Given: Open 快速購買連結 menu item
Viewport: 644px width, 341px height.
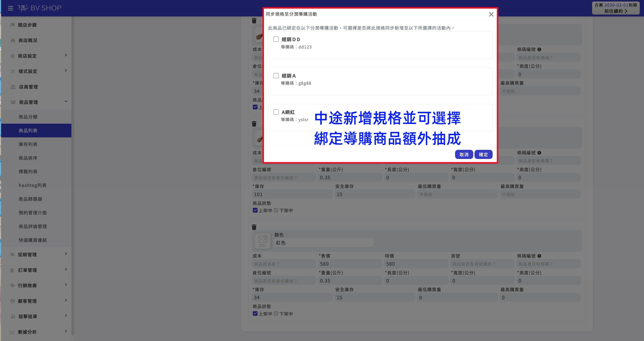Looking at the screenshot, I should [x=36, y=240].
